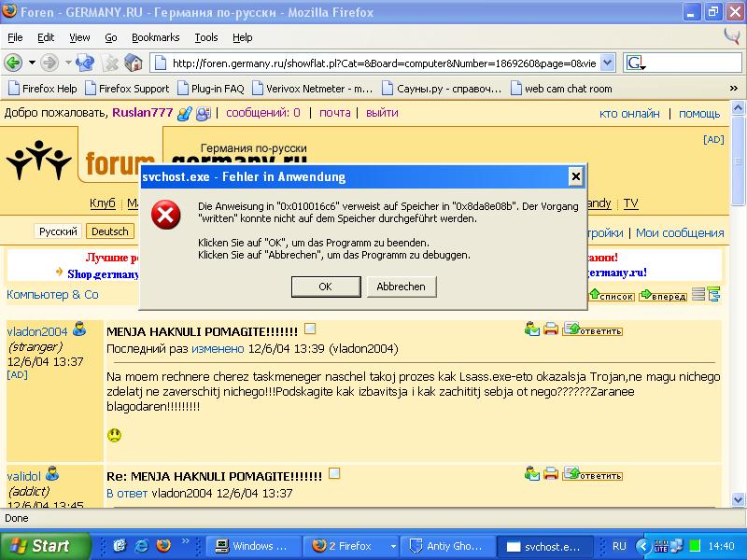Click the В ответ link
Screen dimensions: 747x560
tap(127, 494)
